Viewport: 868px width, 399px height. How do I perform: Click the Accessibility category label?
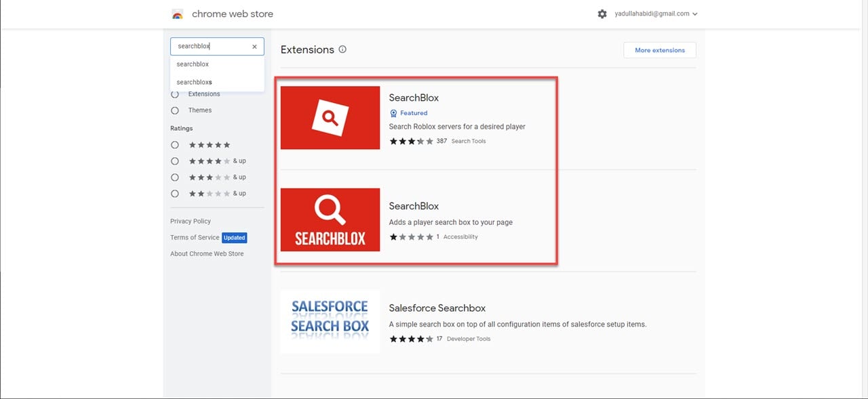coord(460,237)
